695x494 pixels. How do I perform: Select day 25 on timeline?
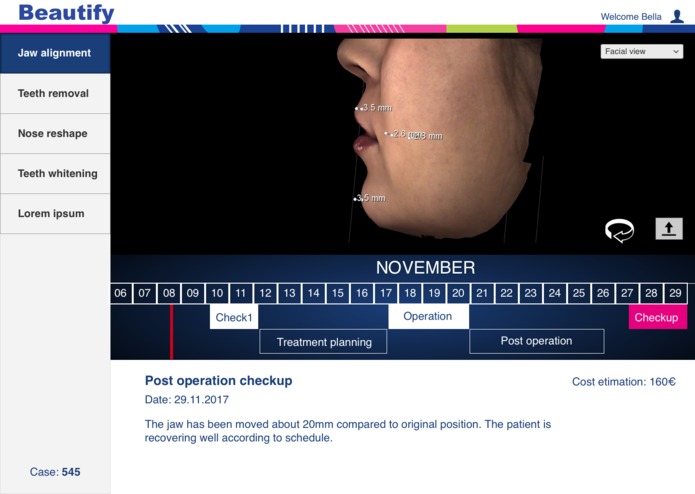pos(579,293)
